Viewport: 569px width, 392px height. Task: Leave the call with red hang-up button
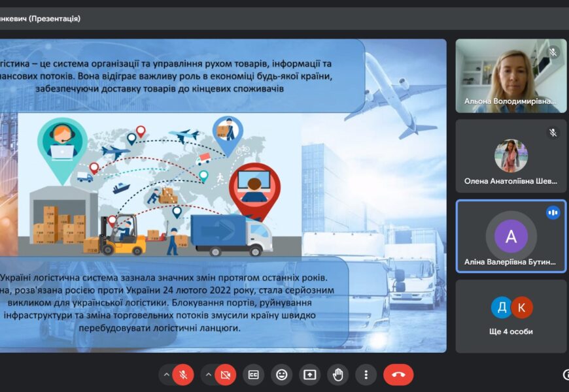click(398, 374)
